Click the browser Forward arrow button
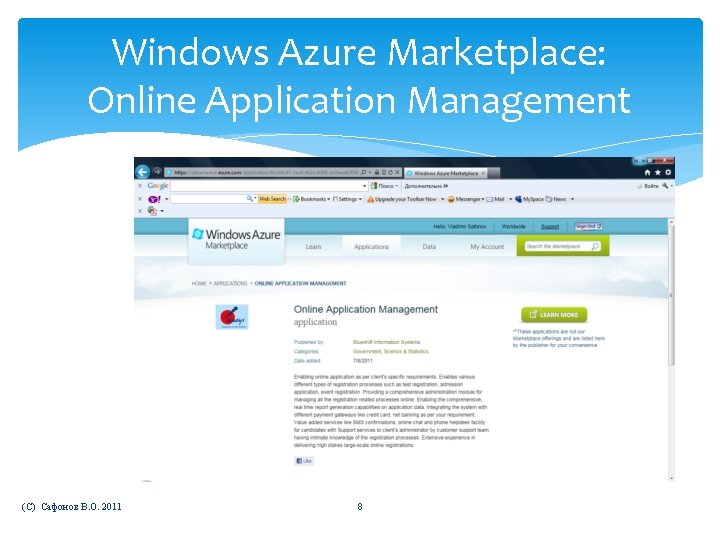 pos(157,172)
